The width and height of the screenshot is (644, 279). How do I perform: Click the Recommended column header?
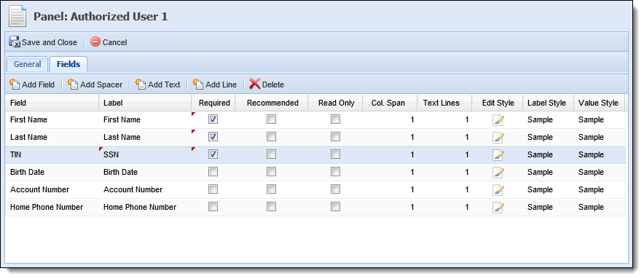(x=272, y=103)
